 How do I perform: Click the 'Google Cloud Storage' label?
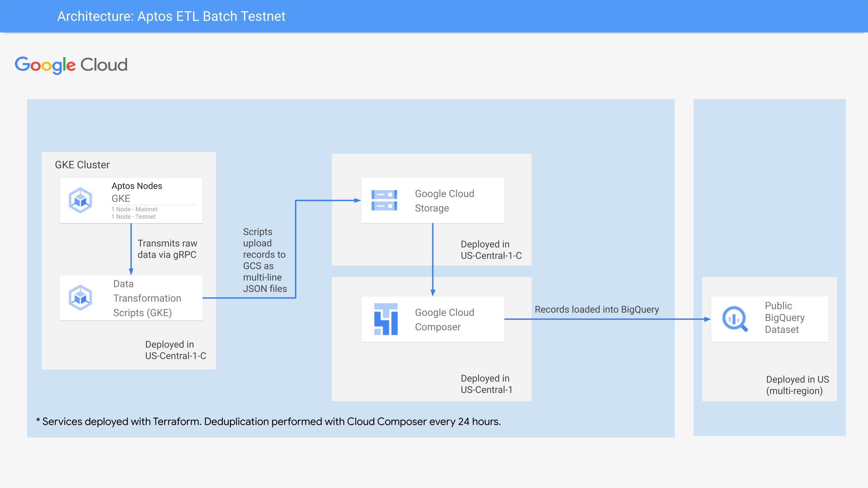pyautogui.click(x=444, y=201)
